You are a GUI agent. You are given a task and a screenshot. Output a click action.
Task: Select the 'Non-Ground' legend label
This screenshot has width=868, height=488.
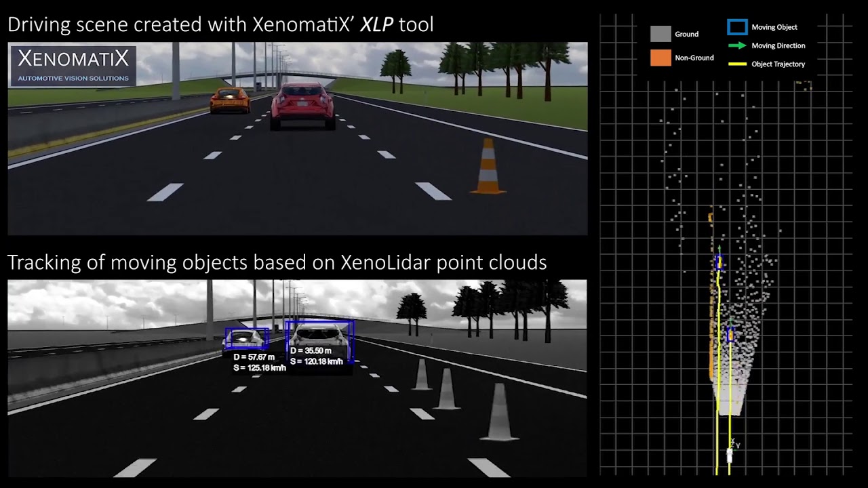point(694,58)
